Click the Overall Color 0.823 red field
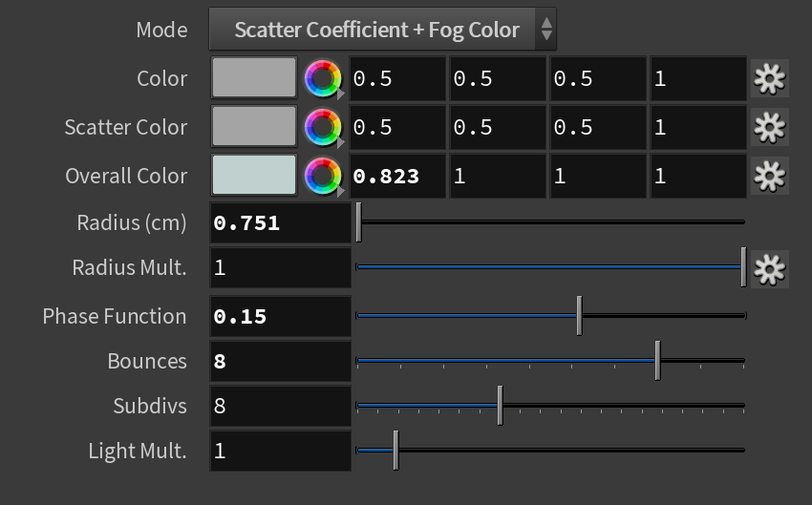Viewport: 812px width, 505px height. (x=397, y=177)
